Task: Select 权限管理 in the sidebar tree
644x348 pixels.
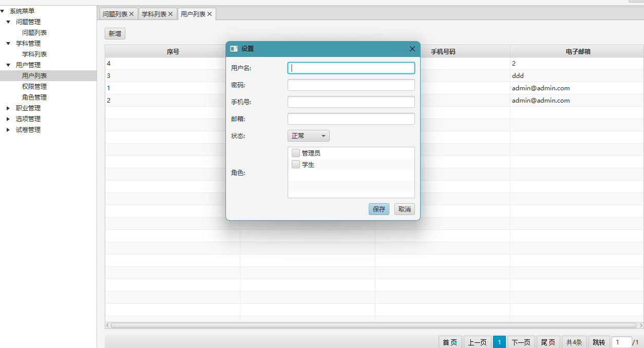Action: click(x=34, y=87)
